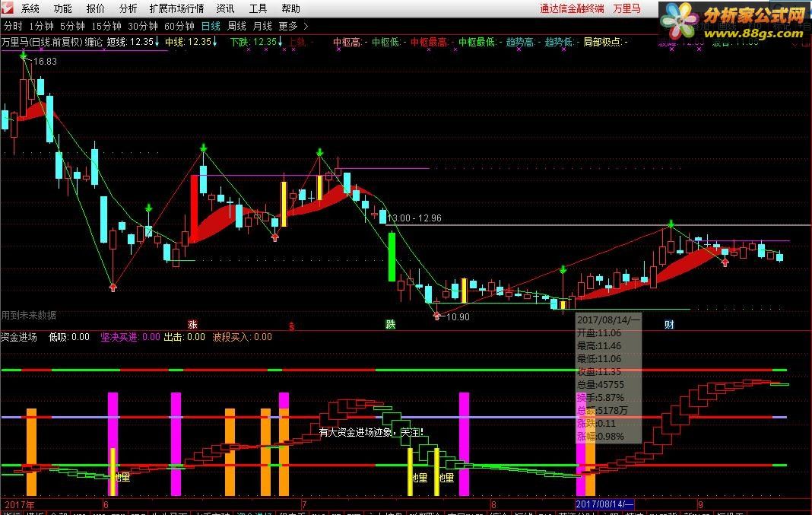Screen dimensions: 812x515
Task: Click the 总量:45755 row in the tooltip
Action: point(601,384)
